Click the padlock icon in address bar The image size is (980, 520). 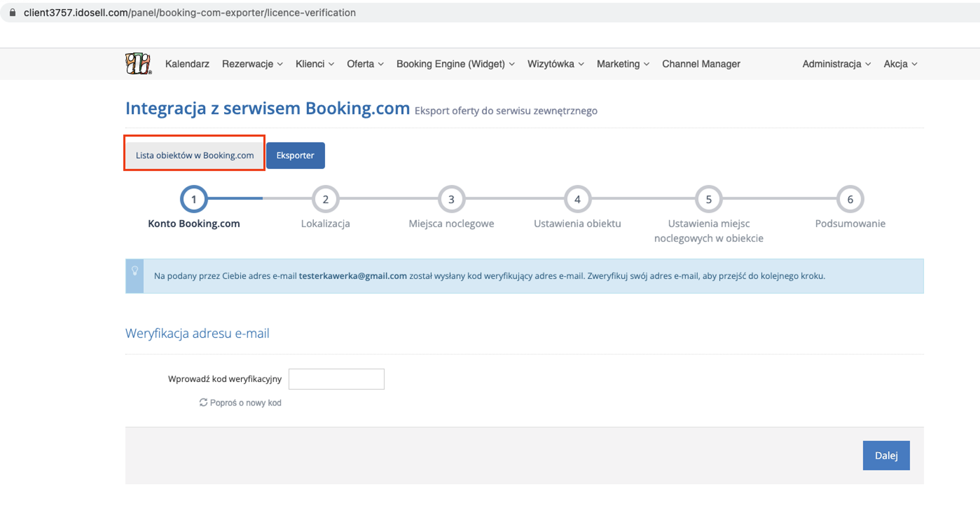coord(13,12)
